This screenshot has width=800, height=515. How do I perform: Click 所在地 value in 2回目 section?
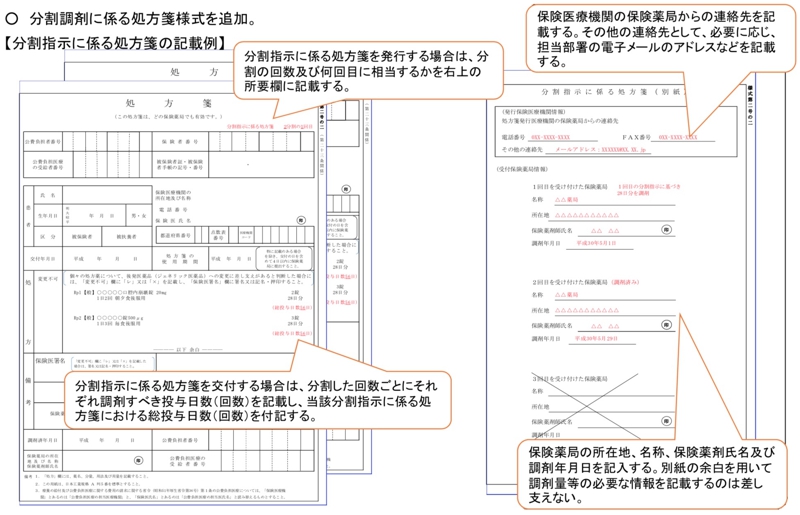click(587, 310)
